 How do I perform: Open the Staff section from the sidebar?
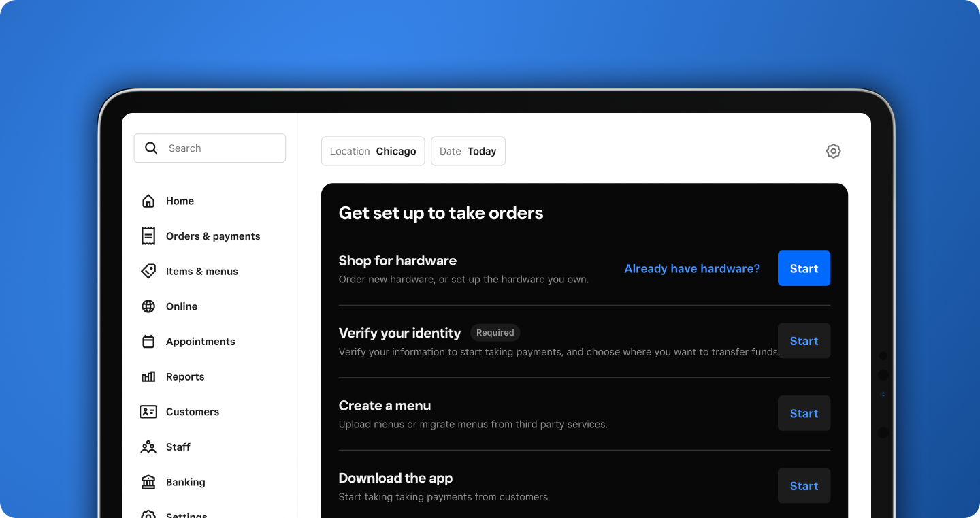(x=178, y=447)
